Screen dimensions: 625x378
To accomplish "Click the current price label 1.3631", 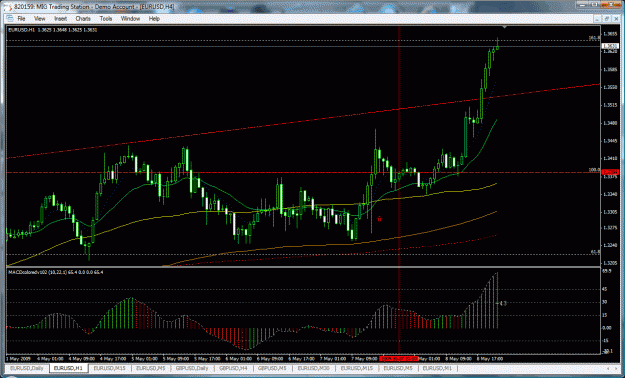I will [x=610, y=46].
